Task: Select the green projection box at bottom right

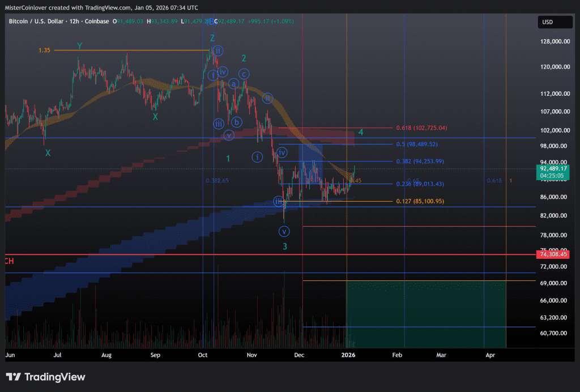Action: [x=426, y=314]
